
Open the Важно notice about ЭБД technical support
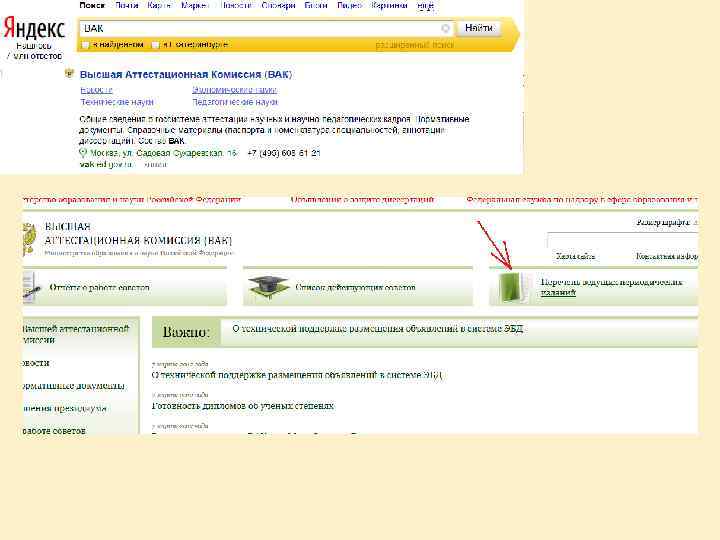tap(377, 329)
